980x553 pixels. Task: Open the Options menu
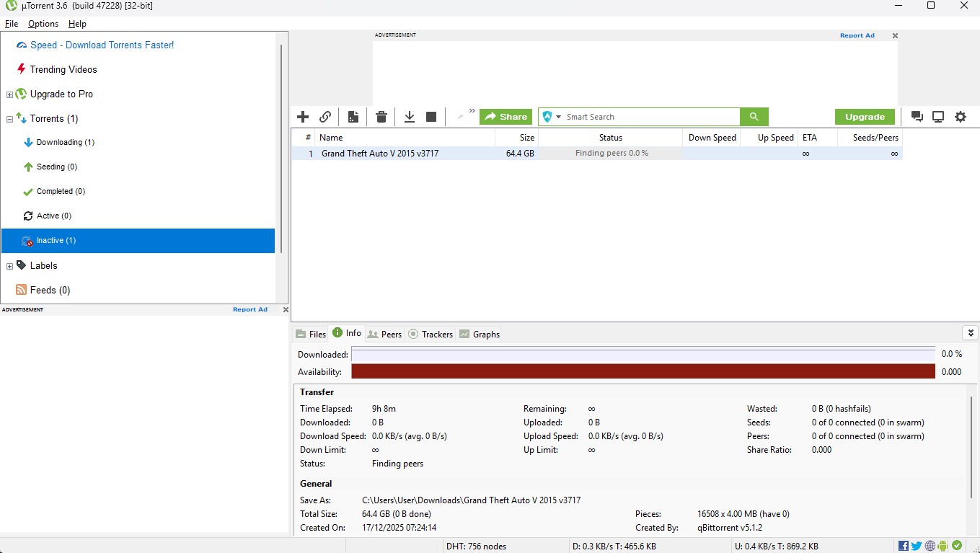(43, 24)
